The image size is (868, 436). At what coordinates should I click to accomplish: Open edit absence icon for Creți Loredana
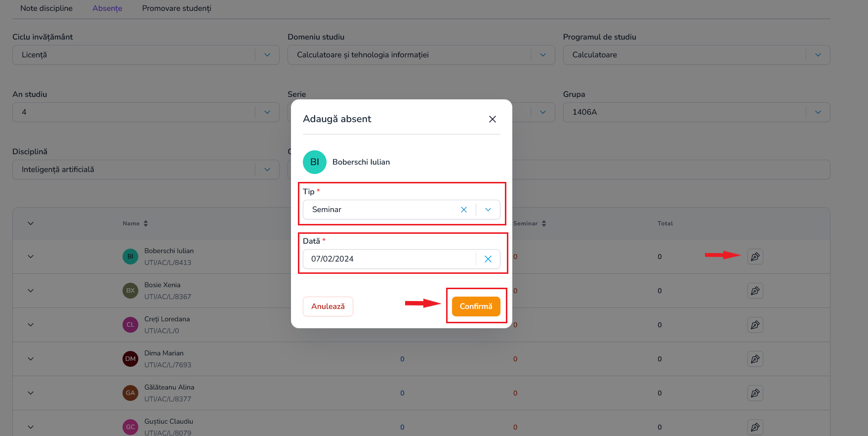click(x=755, y=325)
